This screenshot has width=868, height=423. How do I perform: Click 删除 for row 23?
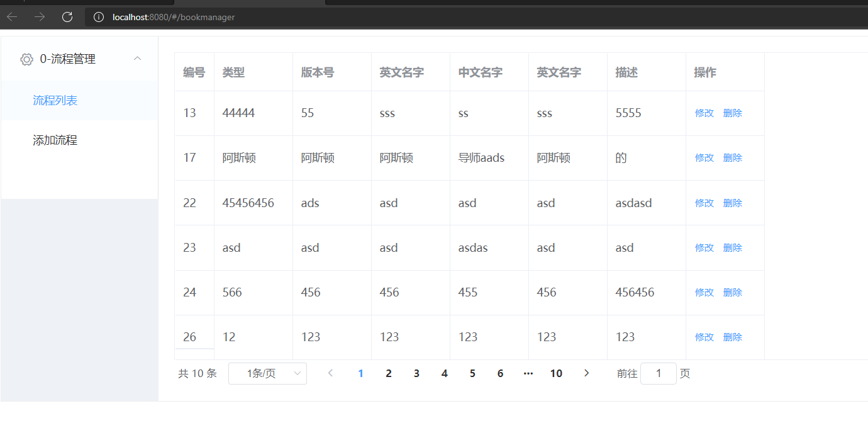[733, 248]
